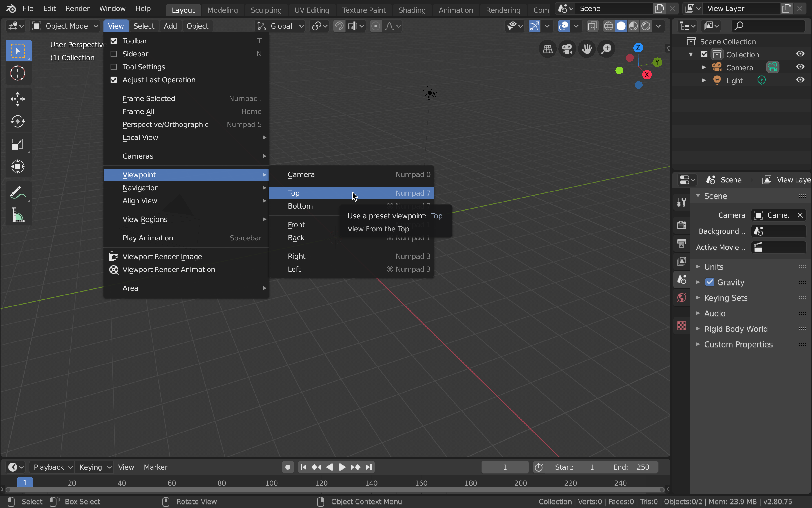Image resolution: width=812 pixels, height=508 pixels.
Task: Expand the Custom Properties panel
Action: pyautogui.click(x=738, y=345)
